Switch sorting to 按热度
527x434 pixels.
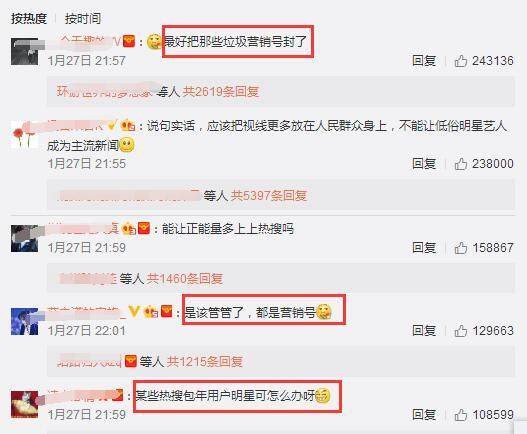tap(29, 18)
